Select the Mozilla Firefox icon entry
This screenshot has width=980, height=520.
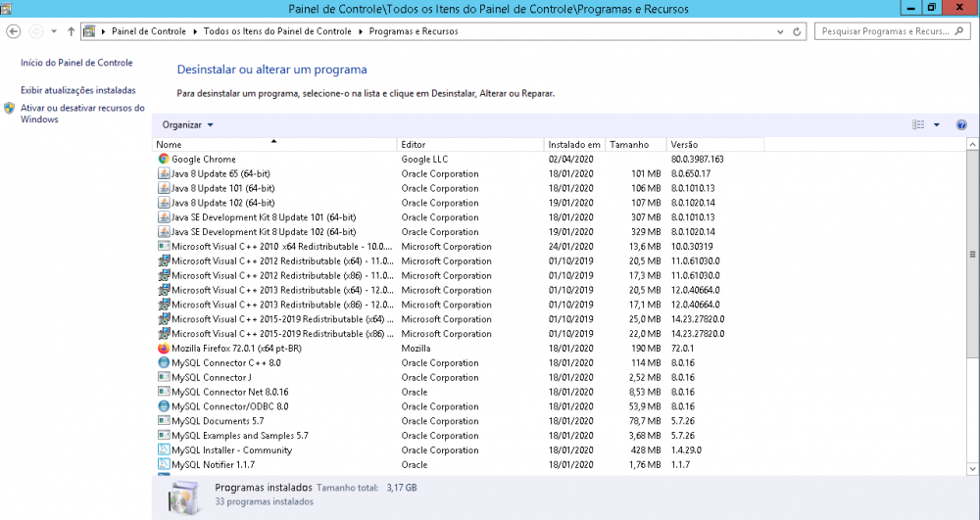point(164,349)
